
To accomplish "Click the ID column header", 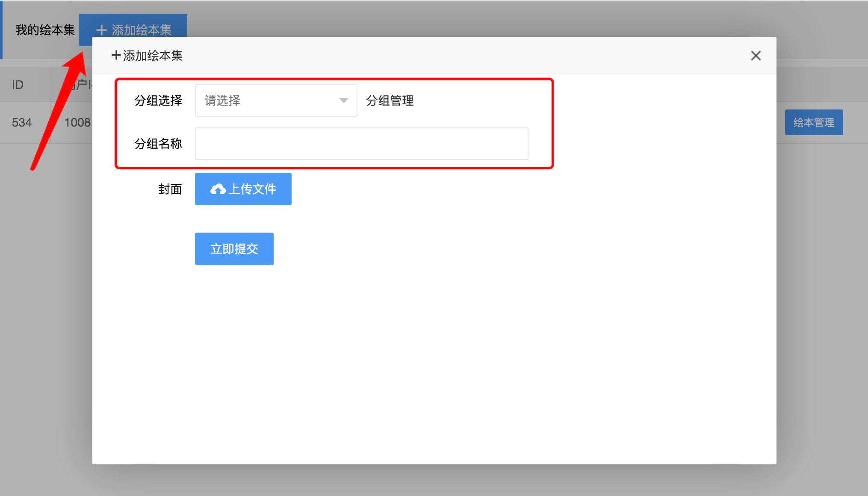I will tap(18, 84).
